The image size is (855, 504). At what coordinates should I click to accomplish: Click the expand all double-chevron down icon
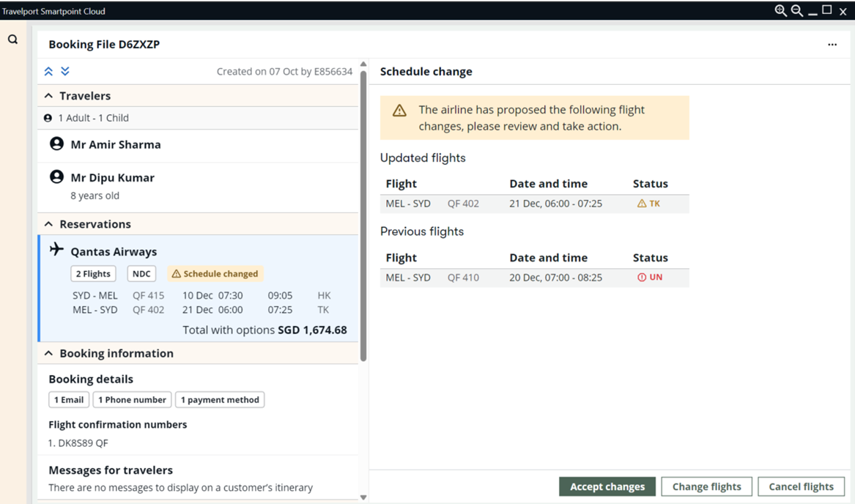[x=65, y=71]
